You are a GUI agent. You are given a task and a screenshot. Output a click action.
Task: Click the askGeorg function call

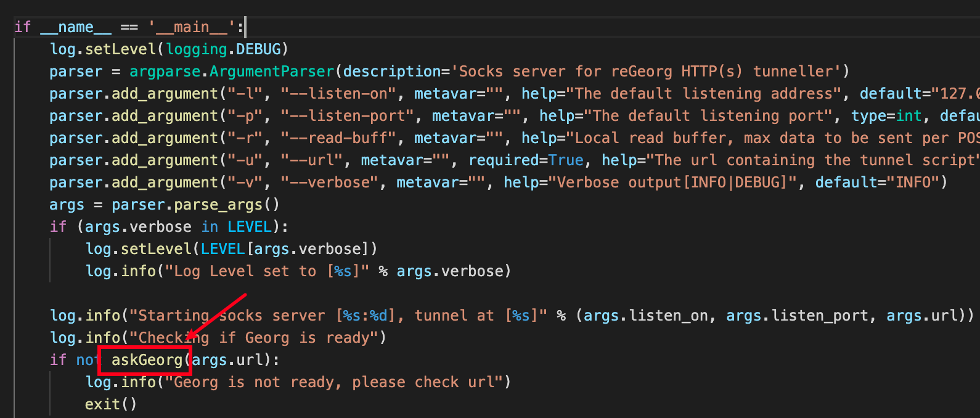[x=147, y=360]
